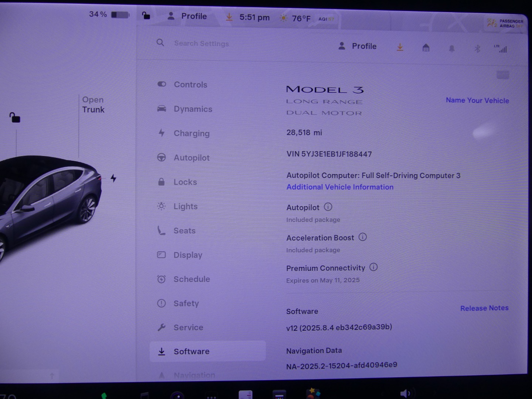Viewport: 532px width, 399px height.
Task: Show Acceleration Boost info icon
Action: click(363, 237)
